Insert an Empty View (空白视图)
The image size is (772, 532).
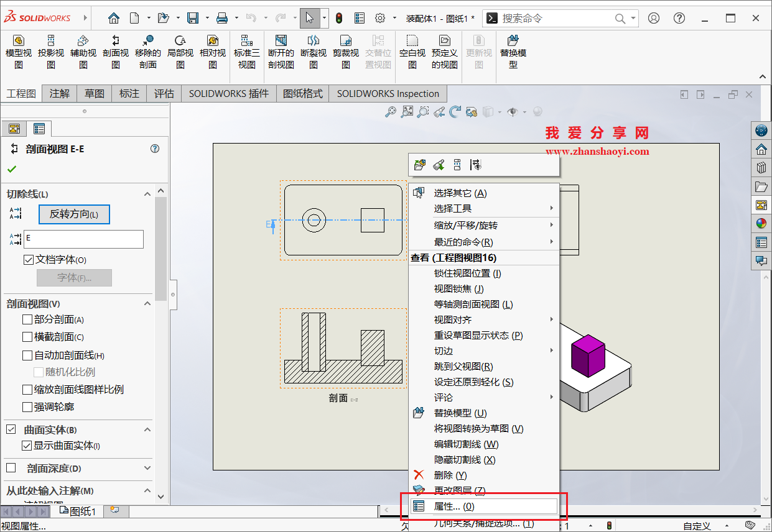(x=412, y=52)
